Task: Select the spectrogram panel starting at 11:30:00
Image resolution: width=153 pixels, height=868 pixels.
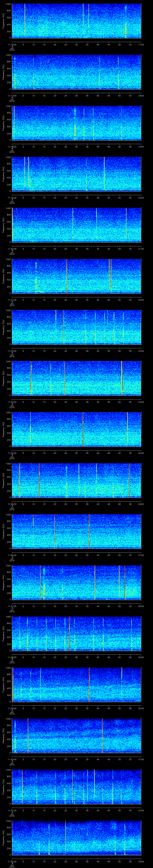Action: [77, 736]
